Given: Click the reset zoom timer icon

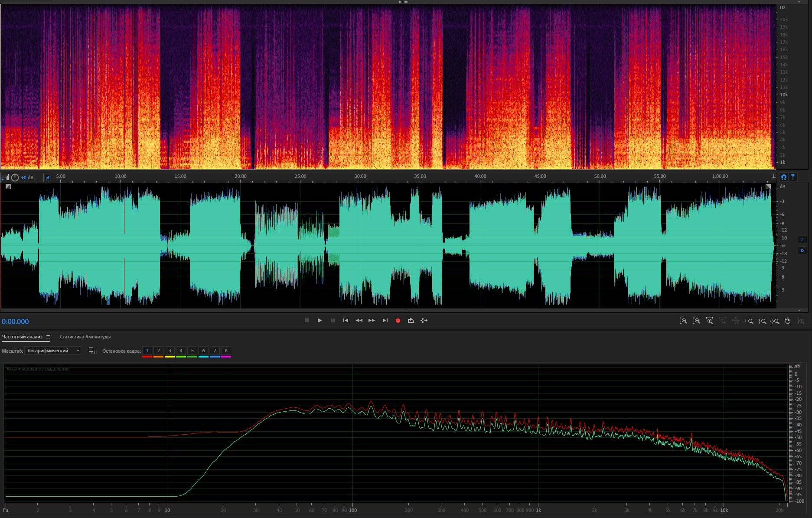Looking at the screenshot, I should (788, 321).
